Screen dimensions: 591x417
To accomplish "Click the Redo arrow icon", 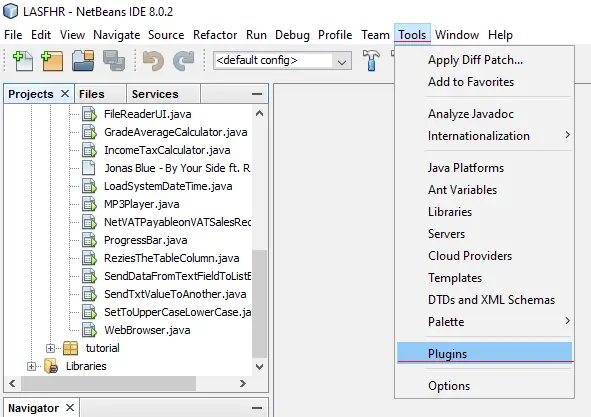I will point(184,61).
